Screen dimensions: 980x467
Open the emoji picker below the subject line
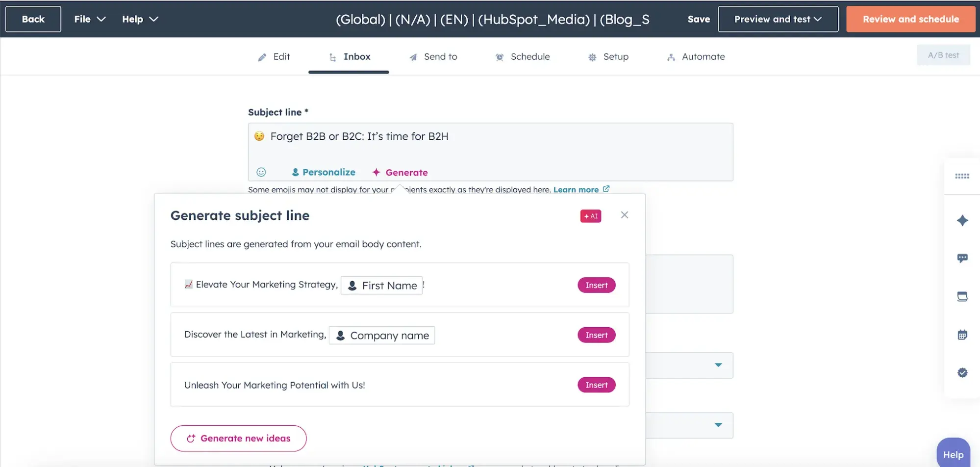click(x=261, y=172)
